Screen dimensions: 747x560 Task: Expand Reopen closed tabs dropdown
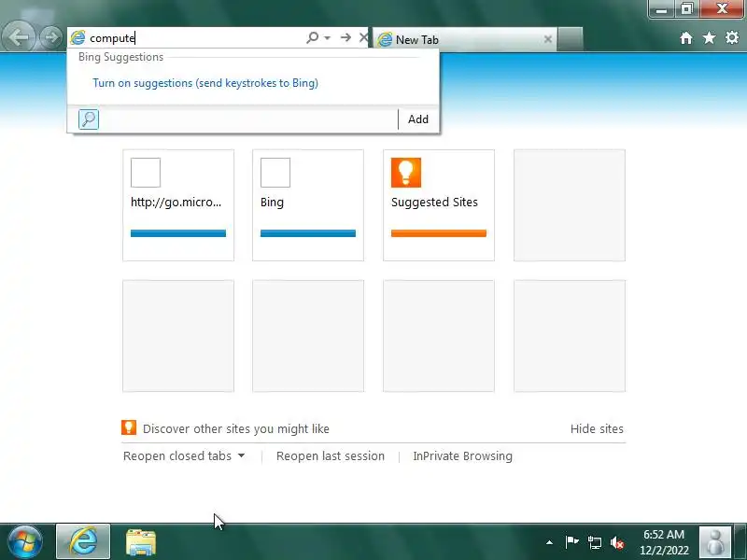(x=184, y=456)
